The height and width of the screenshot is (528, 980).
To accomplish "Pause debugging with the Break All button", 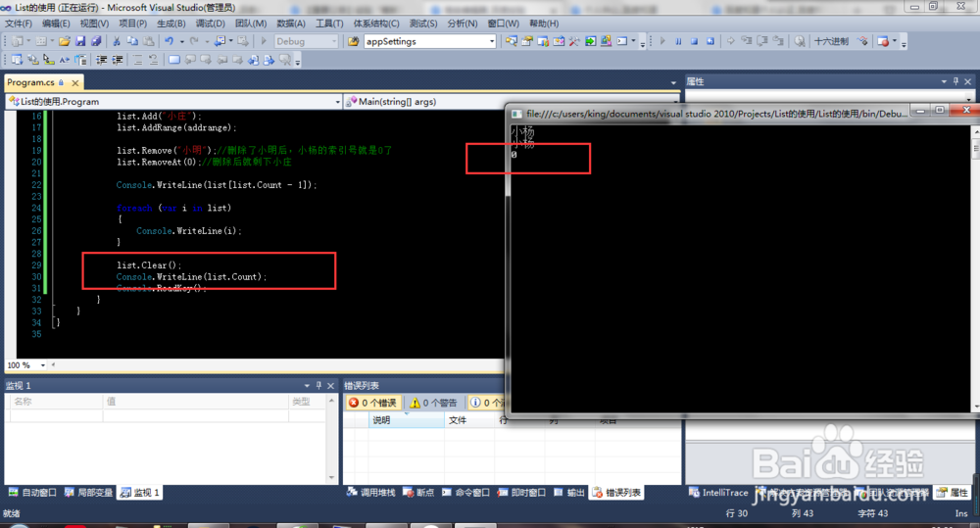I will click(678, 41).
